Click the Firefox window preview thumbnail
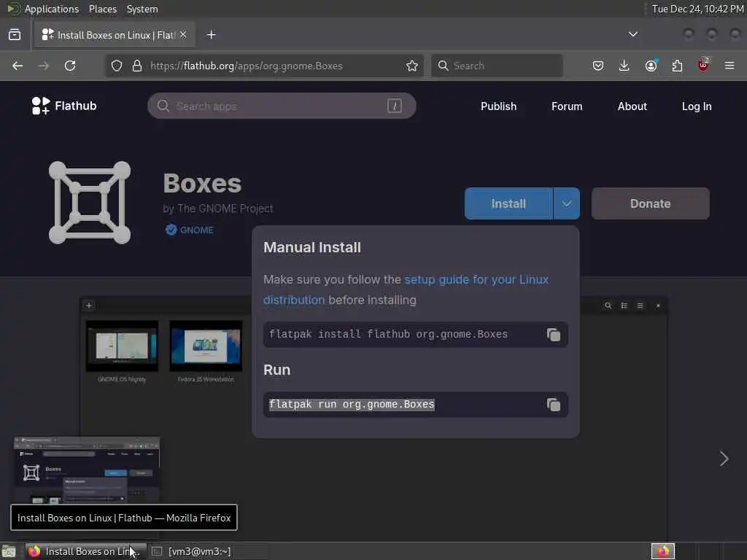The width and height of the screenshot is (747, 560). click(87, 470)
